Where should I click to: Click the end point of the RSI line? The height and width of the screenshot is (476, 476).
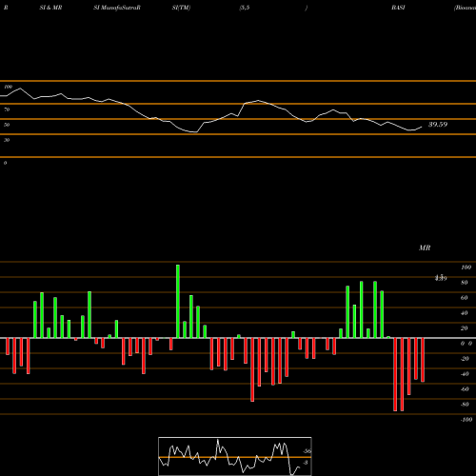[422, 127]
